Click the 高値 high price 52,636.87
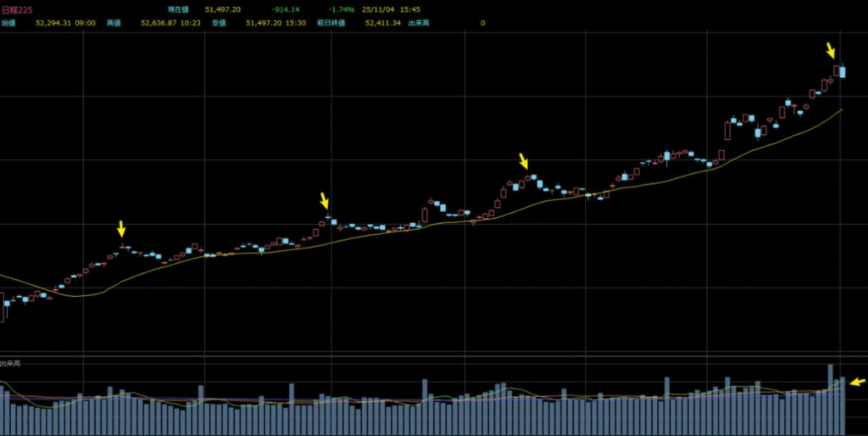 159,23
